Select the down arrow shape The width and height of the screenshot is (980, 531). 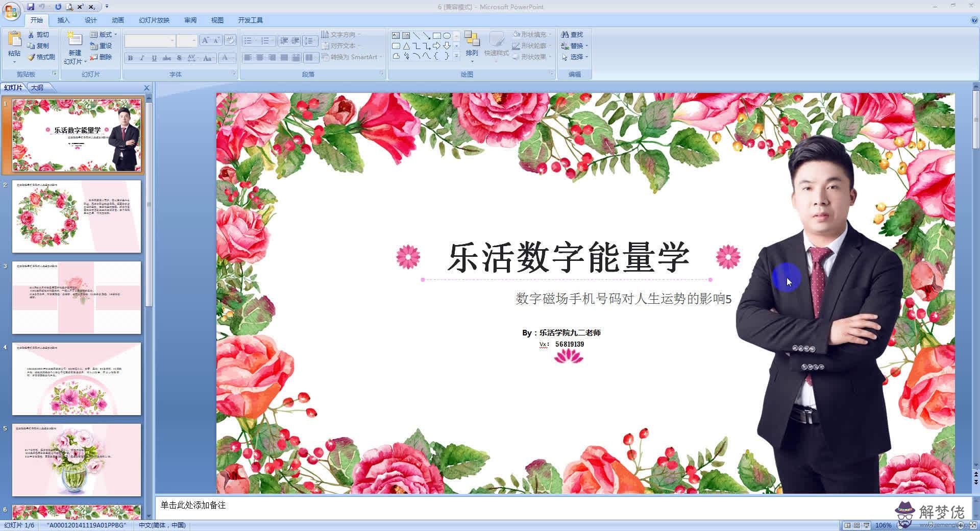pos(447,46)
